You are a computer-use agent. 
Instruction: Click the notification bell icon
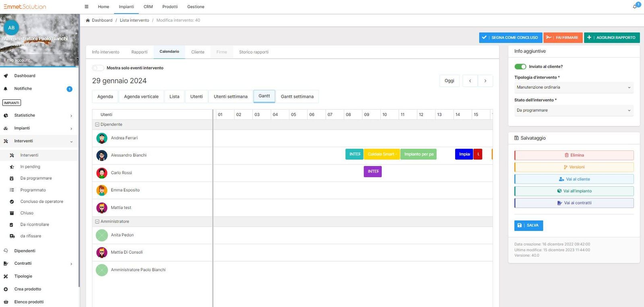[635, 6]
